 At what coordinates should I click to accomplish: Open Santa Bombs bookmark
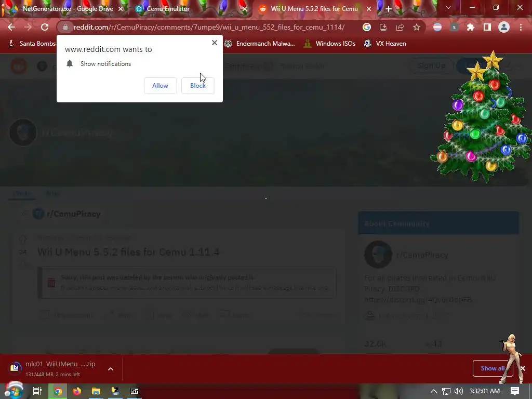tap(32, 44)
